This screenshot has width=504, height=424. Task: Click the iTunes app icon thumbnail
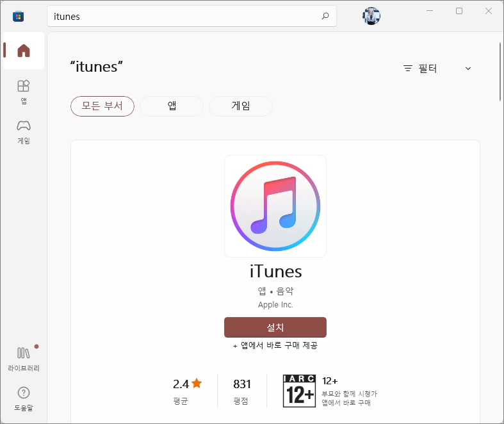275,206
